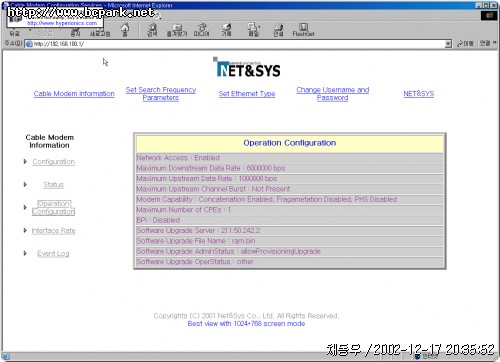Click the Print (인쇄) toolbar icon
The height and width of the screenshot is (362, 500).
(278, 30)
